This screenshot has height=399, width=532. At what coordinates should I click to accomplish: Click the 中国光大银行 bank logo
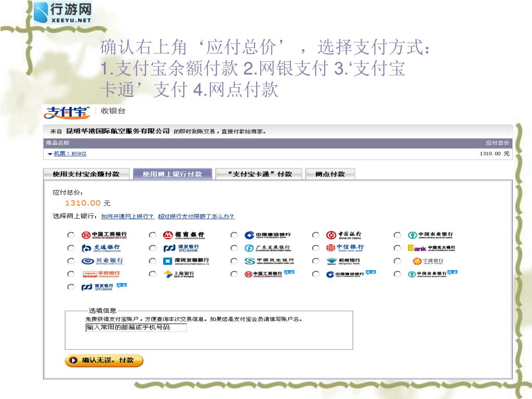(x=431, y=248)
